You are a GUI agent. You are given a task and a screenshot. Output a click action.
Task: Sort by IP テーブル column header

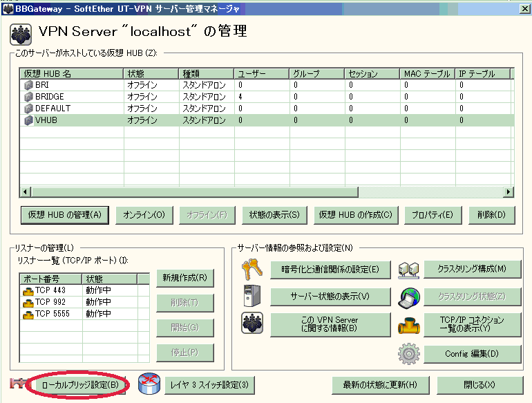point(483,74)
